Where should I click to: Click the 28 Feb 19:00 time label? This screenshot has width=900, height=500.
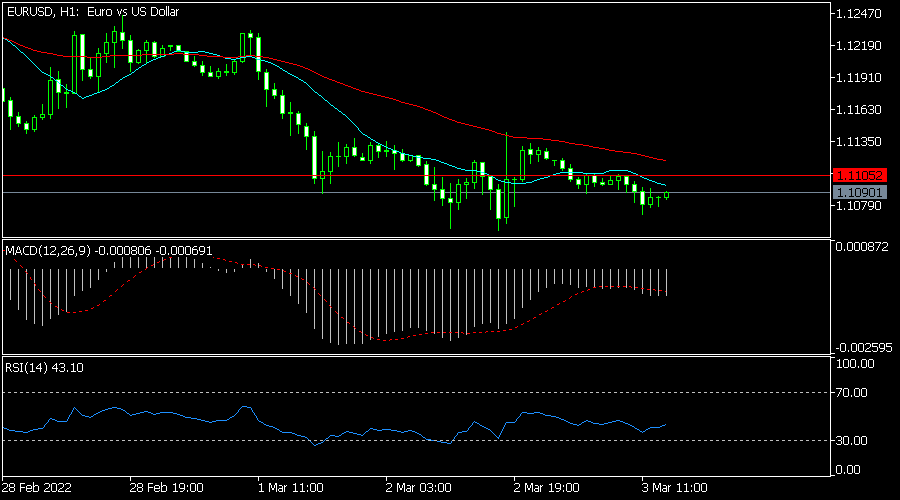[166, 488]
